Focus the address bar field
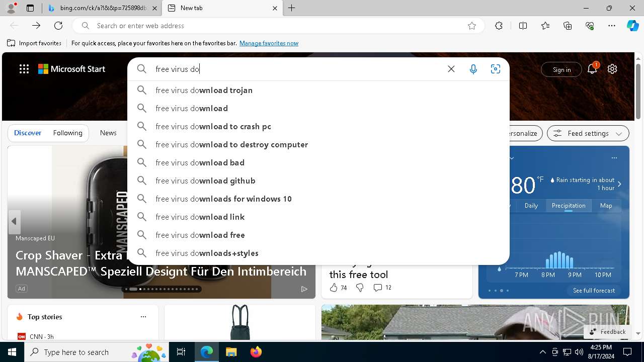 coord(278,26)
